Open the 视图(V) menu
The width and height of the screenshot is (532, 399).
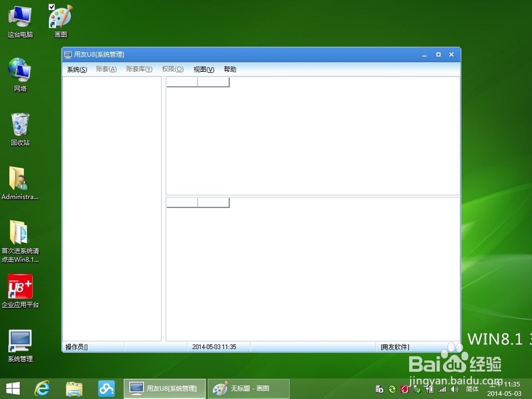[204, 69]
